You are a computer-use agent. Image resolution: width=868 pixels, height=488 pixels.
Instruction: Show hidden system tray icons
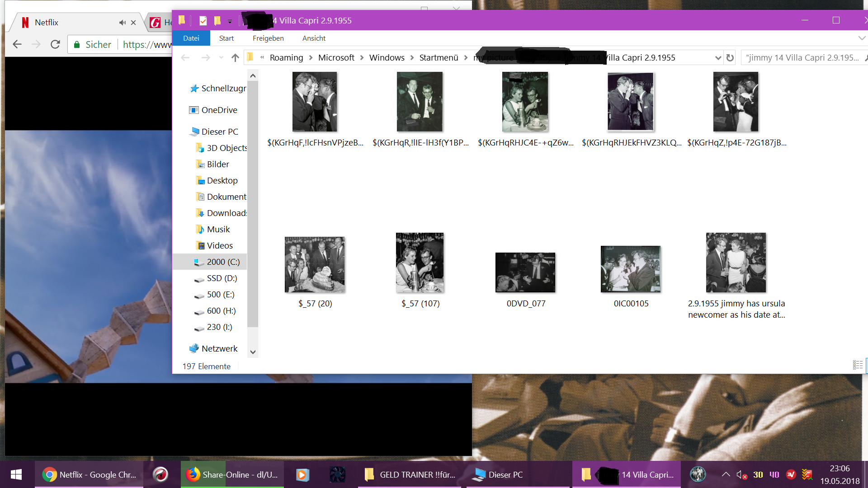[x=726, y=474]
